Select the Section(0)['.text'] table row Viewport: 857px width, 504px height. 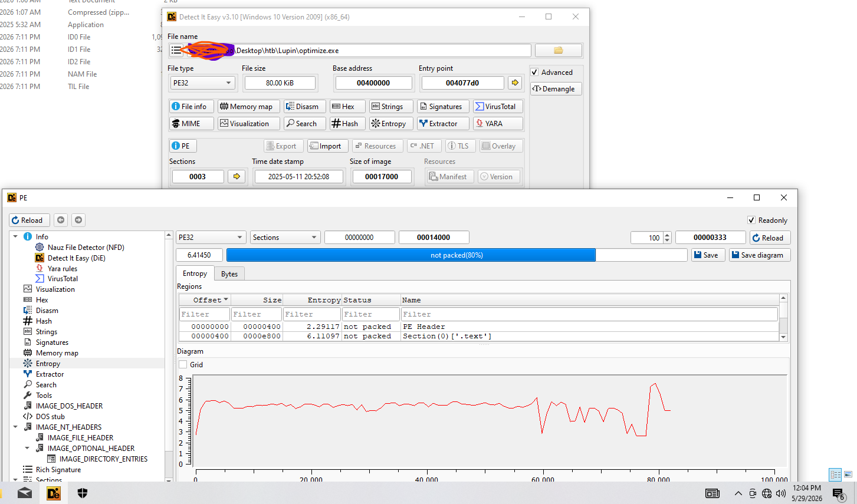[479, 336]
